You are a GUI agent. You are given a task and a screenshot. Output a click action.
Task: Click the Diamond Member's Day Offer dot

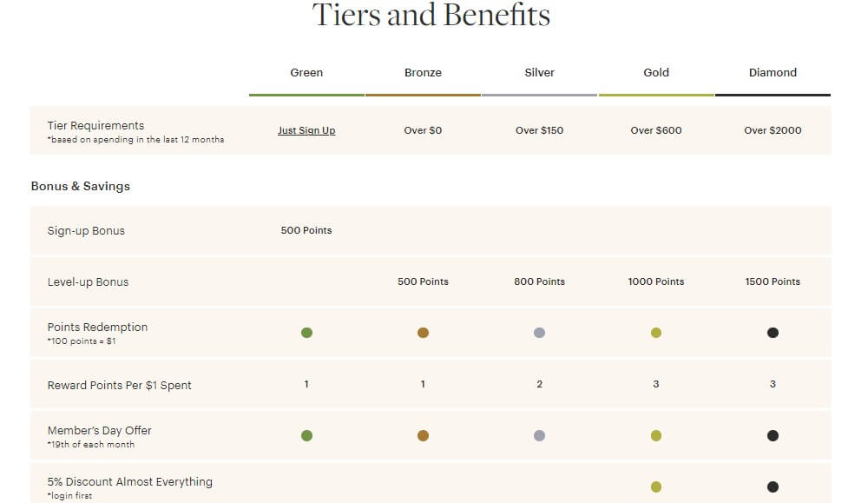pos(773,435)
